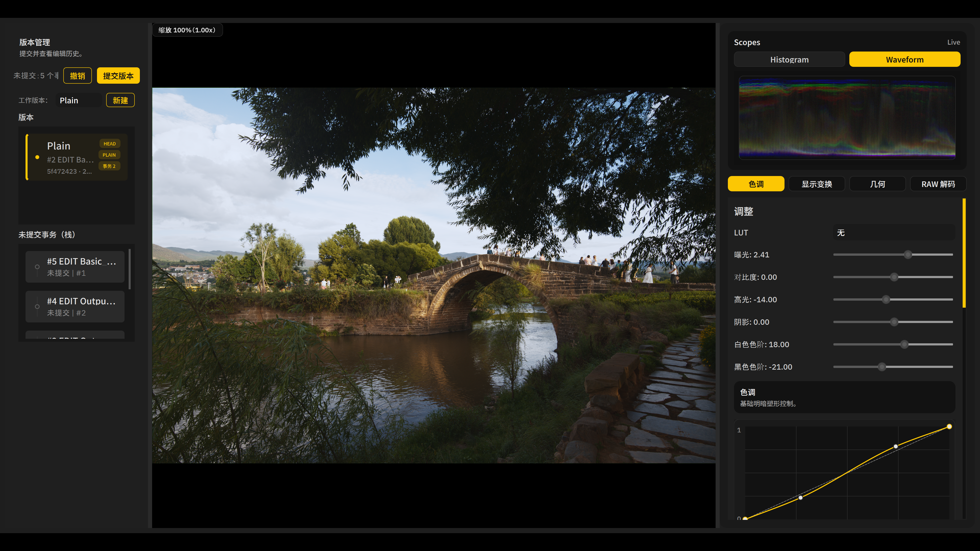Image resolution: width=980 pixels, height=551 pixels.
Task: Select the Plain HEAD version entry
Action: point(76,157)
